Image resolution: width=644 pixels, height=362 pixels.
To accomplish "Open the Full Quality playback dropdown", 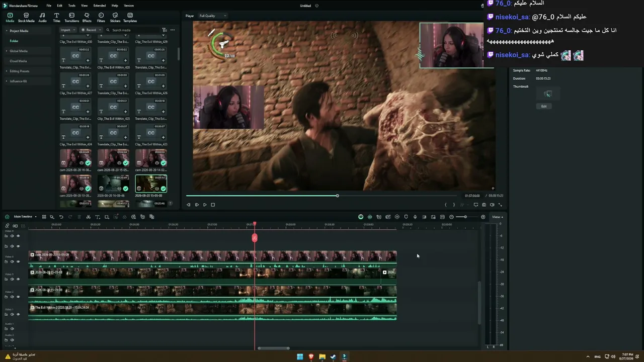I will (212, 16).
